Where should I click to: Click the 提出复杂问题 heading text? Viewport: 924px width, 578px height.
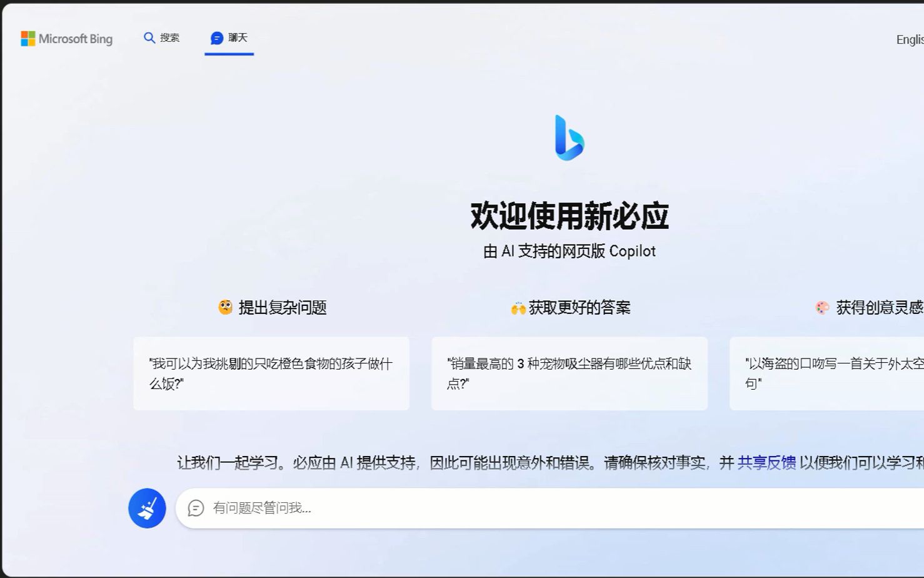pos(283,307)
